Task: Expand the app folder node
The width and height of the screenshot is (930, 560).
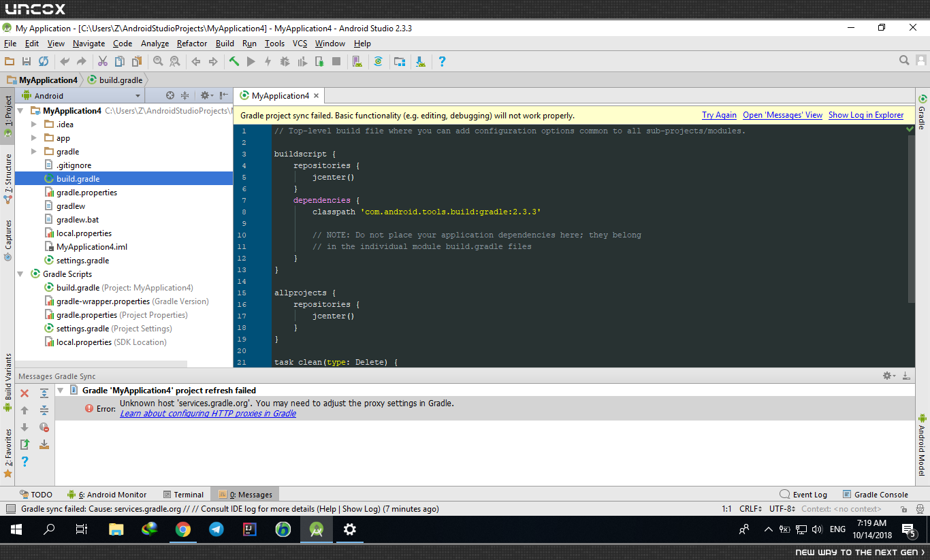Action: (x=34, y=138)
